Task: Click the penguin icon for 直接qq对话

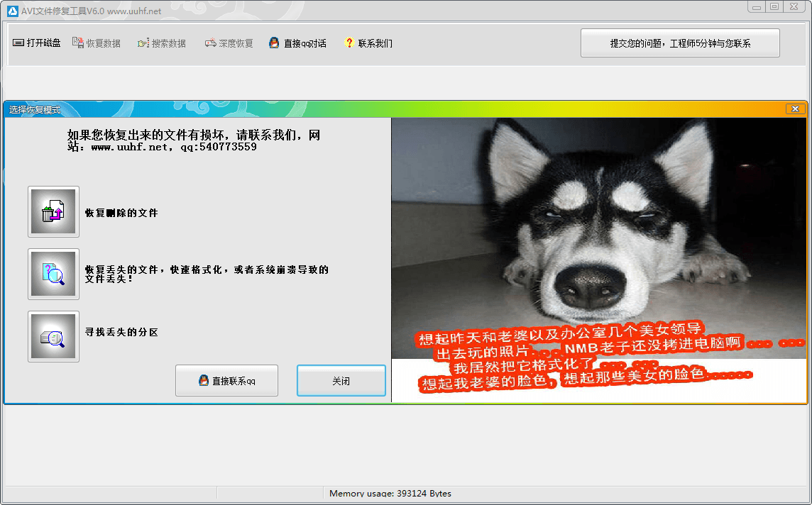Action: click(x=274, y=43)
